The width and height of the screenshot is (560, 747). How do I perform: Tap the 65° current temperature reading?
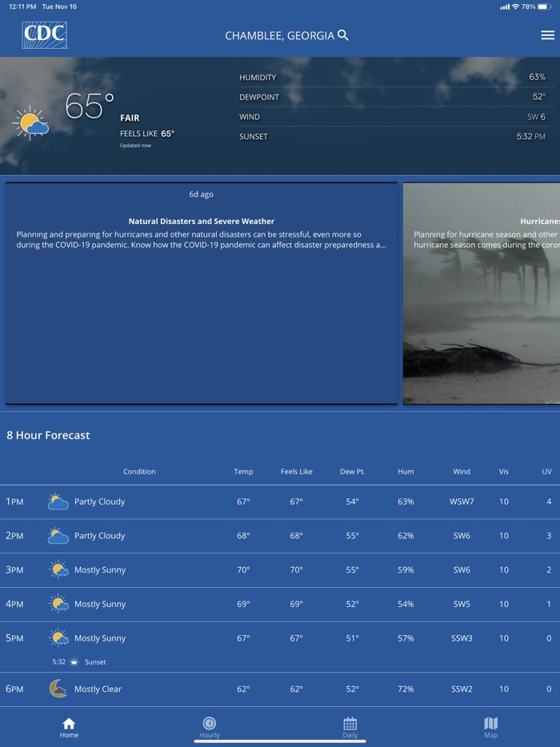pyautogui.click(x=89, y=106)
